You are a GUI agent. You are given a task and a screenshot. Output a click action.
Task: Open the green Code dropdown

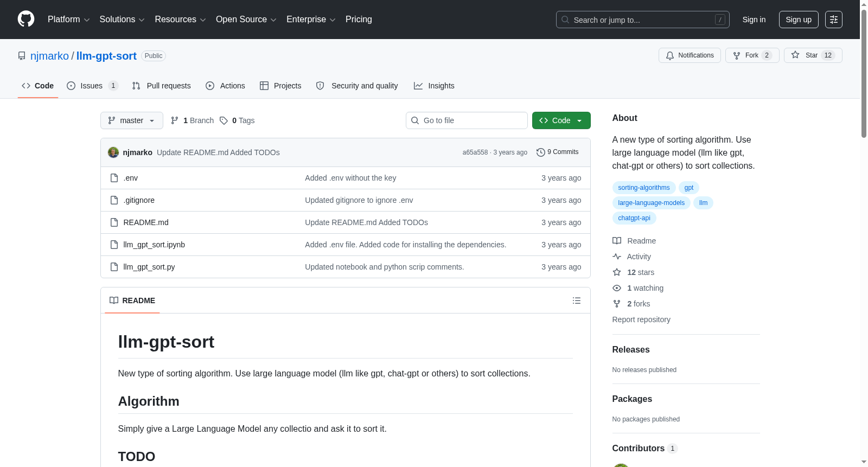point(561,120)
